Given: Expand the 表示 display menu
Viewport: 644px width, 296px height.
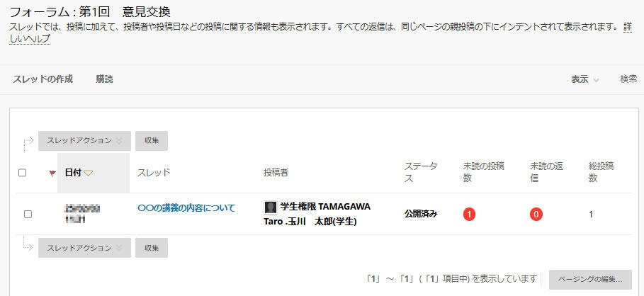Looking at the screenshot, I should (x=585, y=79).
